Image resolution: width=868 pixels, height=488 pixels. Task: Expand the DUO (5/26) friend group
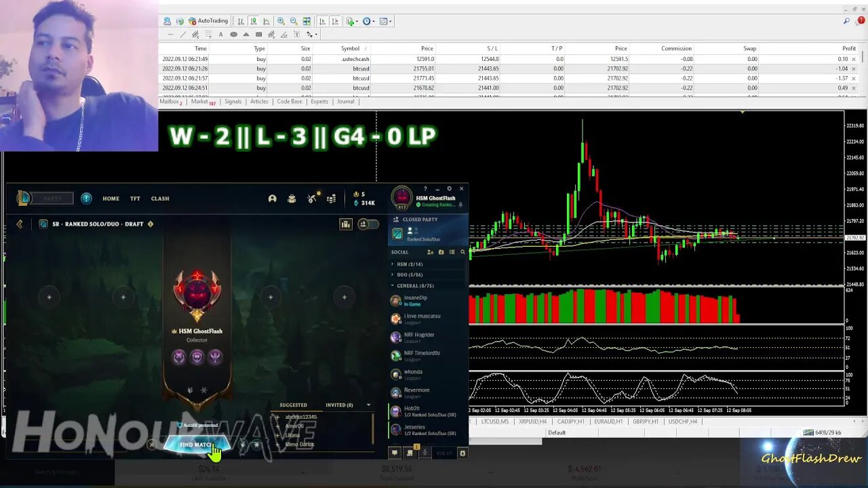pos(410,275)
